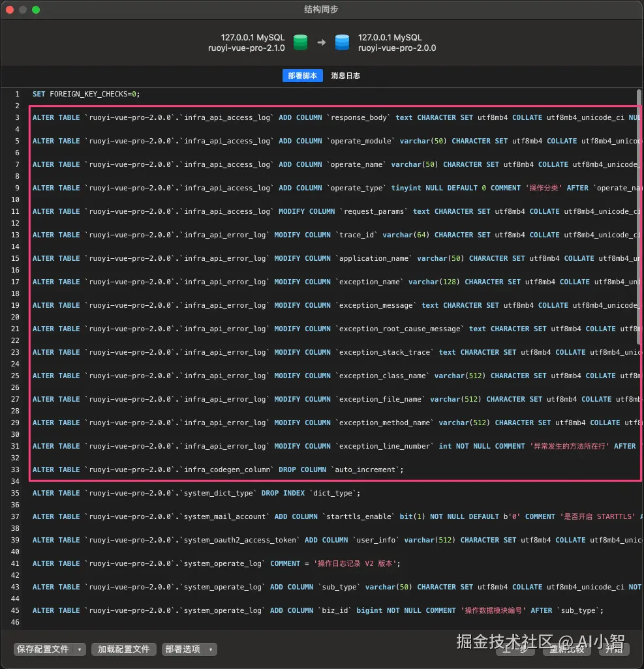
Task: Click the 加载配置文件 button
Action: click(x=123, y=649)
